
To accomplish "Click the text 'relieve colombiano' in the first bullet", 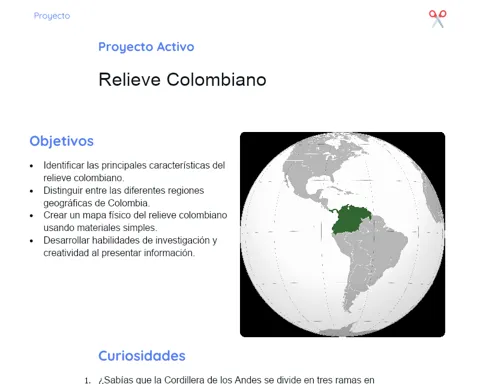I will (x=83, y=178).
